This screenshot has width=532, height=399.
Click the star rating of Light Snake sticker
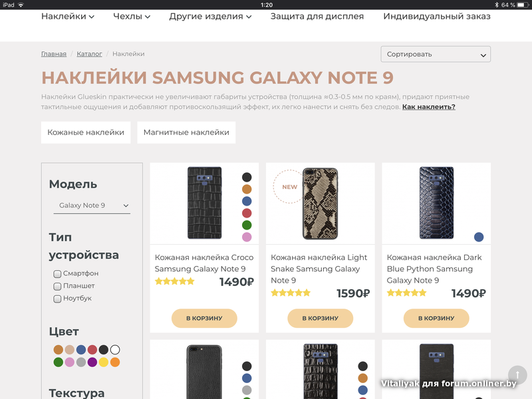[291, 293]
